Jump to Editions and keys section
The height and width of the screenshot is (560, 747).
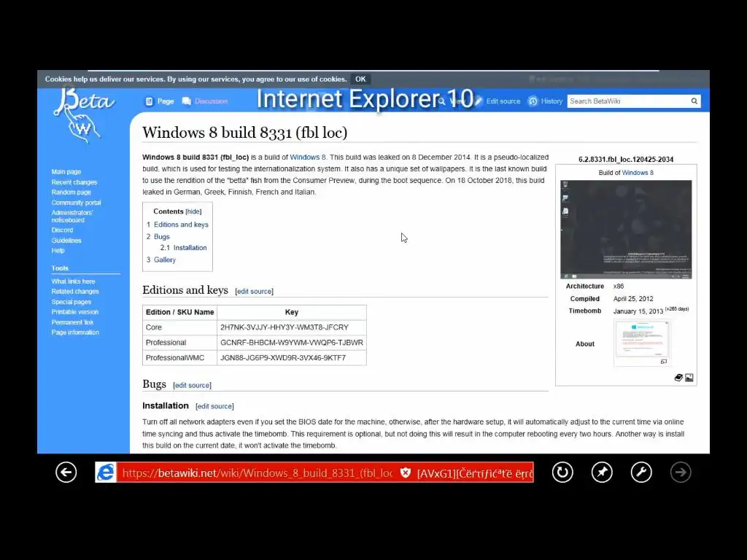[x=181, y=225]
